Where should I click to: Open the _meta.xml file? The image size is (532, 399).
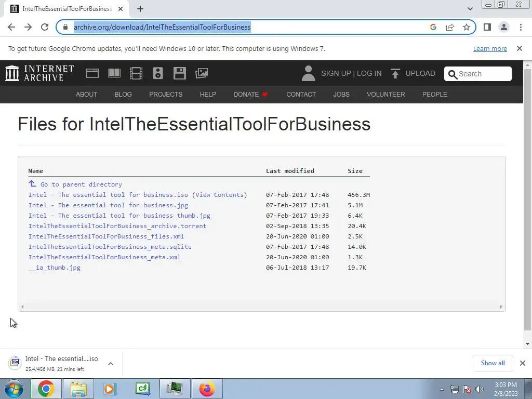[x=104, y=257]
